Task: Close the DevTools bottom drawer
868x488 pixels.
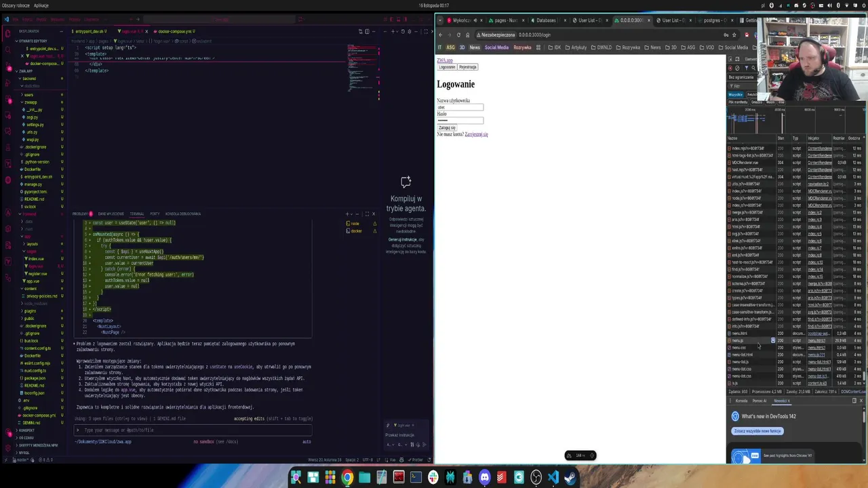Action: click(x=861, y=401)
